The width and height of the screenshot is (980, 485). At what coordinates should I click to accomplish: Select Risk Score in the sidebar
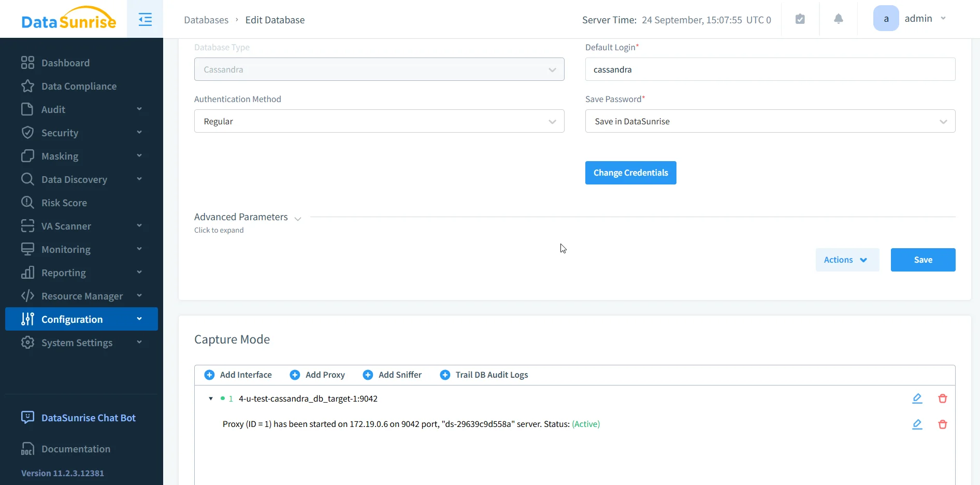click(64, 203)
